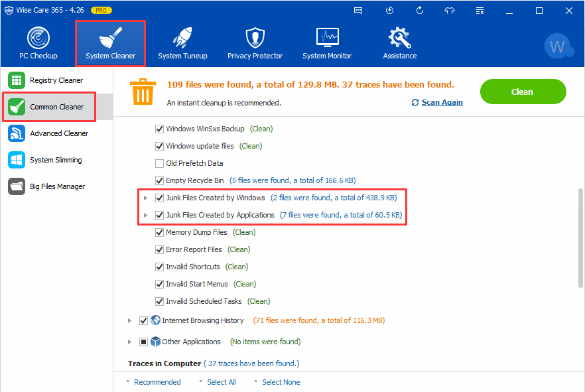Click the user avatar W icon
The height and width of the screenshot is (392, 585).
pyautogui.click(x=558, y=46)
